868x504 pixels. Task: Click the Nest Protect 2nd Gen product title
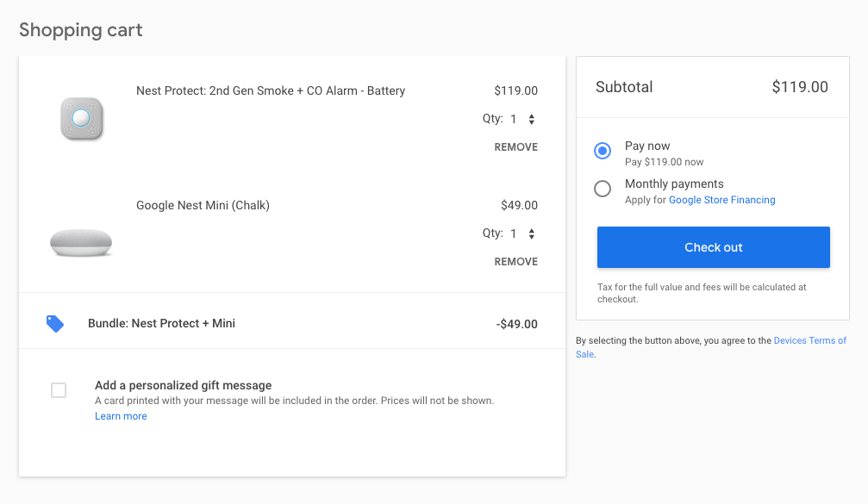coord(271,90)
